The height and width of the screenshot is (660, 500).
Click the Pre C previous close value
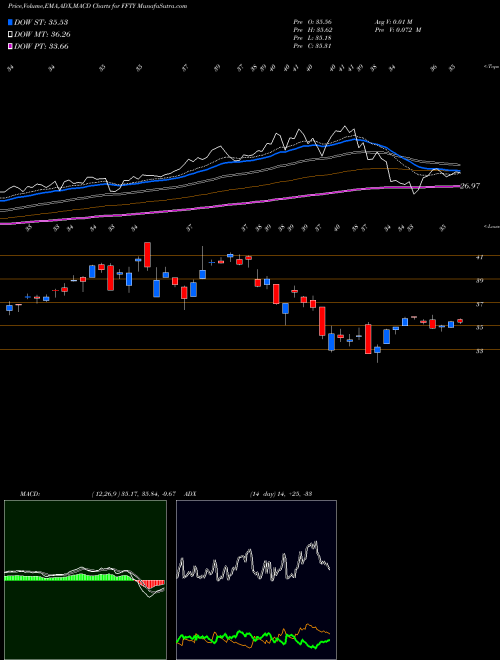(324, 46)
